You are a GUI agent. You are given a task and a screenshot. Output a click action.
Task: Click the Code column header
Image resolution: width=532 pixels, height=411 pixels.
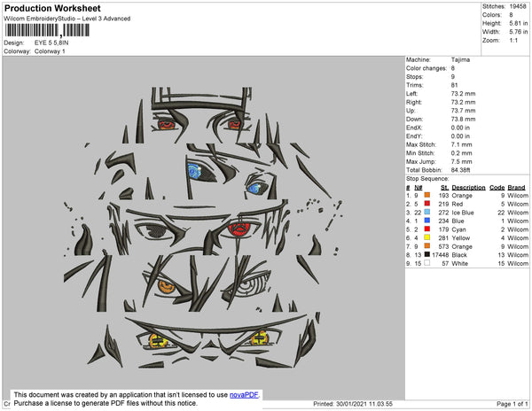coord(497,188)
